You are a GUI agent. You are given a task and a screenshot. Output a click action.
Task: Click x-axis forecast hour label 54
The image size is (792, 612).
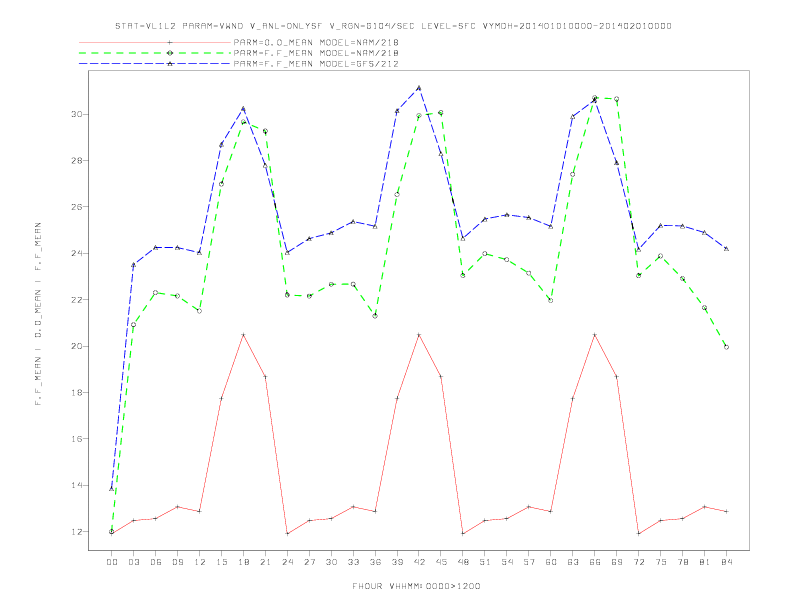click(507, 562)
